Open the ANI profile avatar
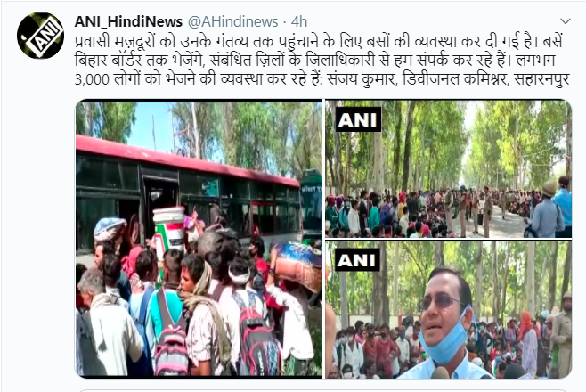This screenshot has height=392, width=586. click(40, 36)
